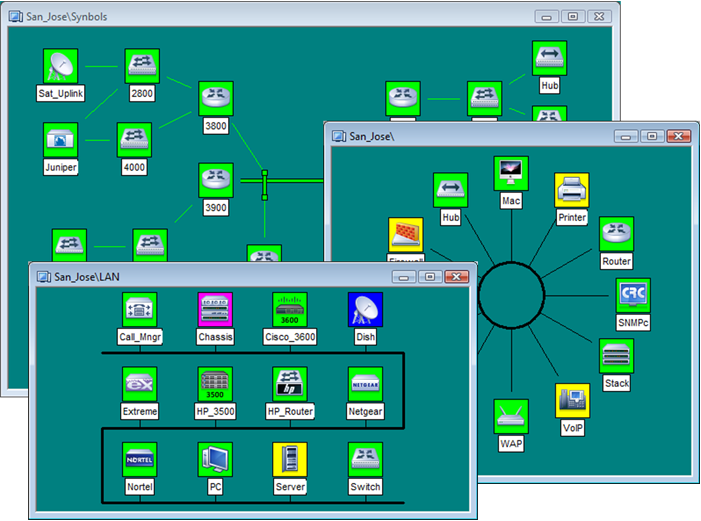Click the PC computer icon

[x=215, y=460]
